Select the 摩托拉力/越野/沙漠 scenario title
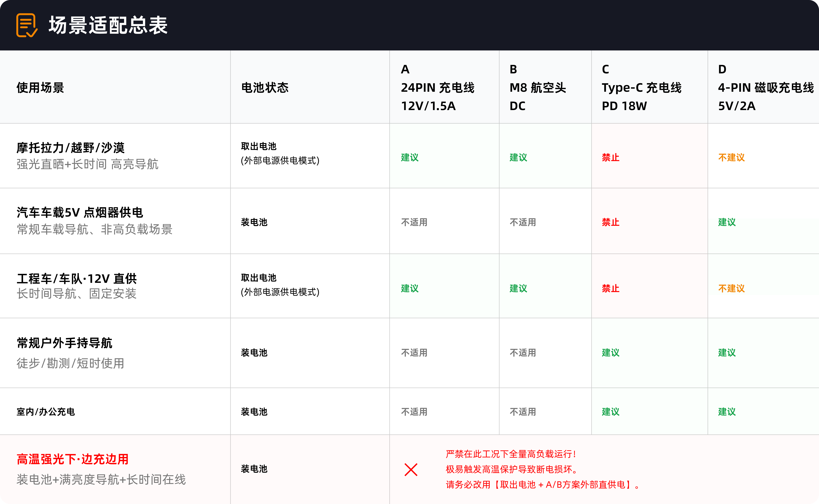 (x=71, y=148)
